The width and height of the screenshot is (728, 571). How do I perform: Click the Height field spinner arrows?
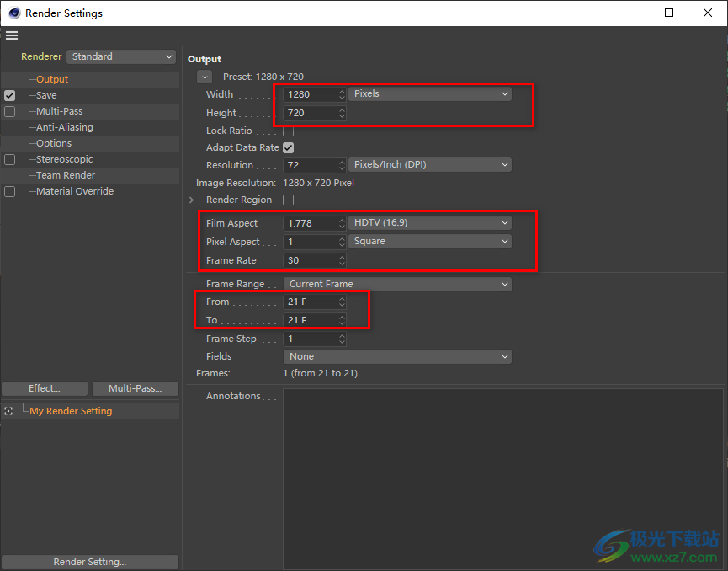point(343,113)
